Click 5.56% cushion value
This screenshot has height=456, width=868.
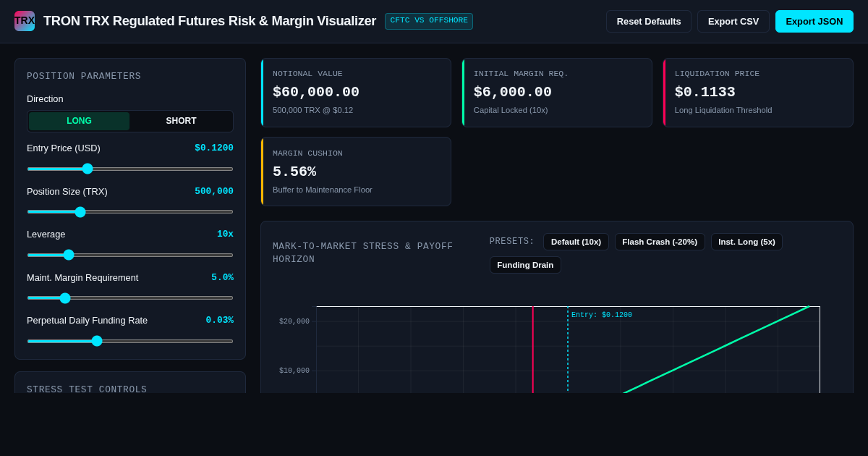pyautogui.click(x=294, y=172)
